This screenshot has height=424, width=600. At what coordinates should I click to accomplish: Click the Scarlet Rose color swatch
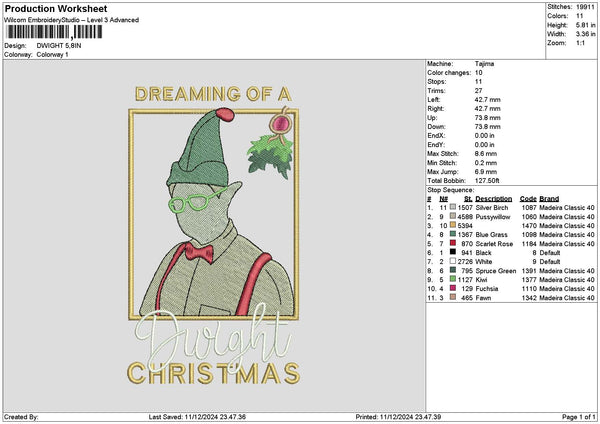[x=453, y=243]
